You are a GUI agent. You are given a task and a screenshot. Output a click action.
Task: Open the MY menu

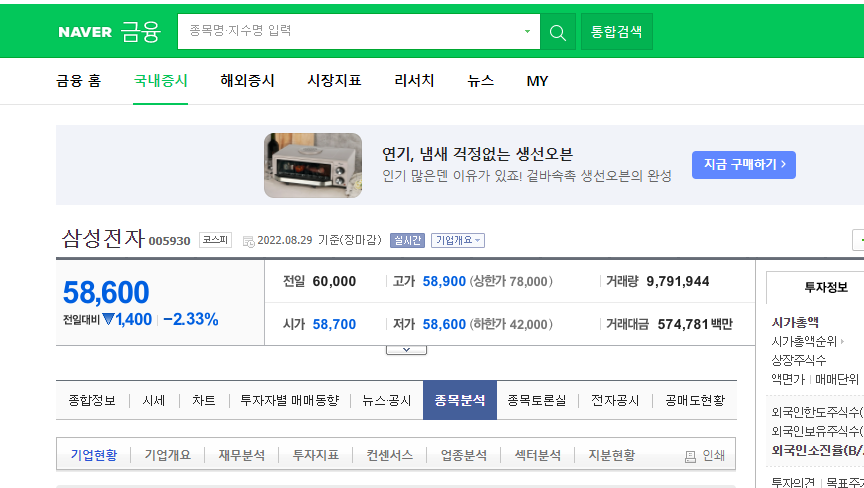point(537,82)
